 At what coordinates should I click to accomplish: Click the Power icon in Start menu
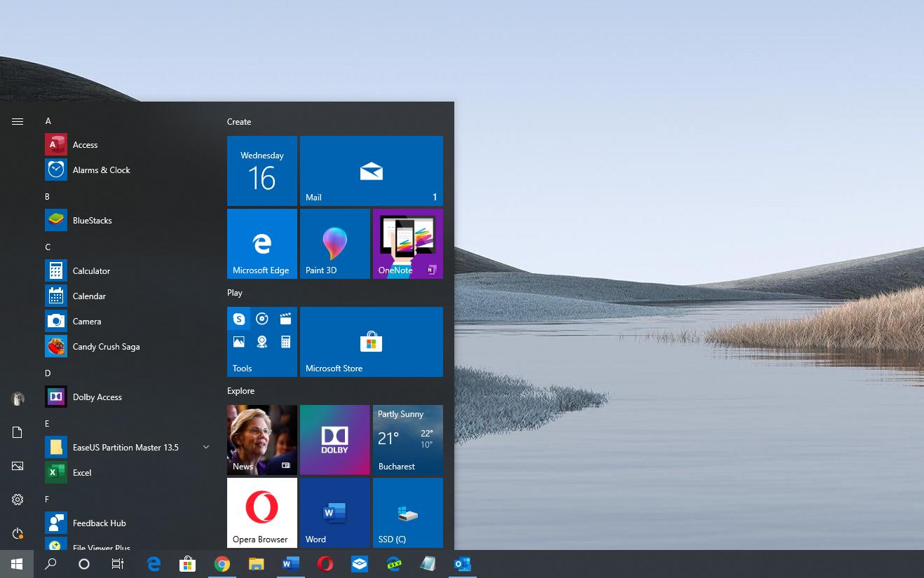click(18, 533)
